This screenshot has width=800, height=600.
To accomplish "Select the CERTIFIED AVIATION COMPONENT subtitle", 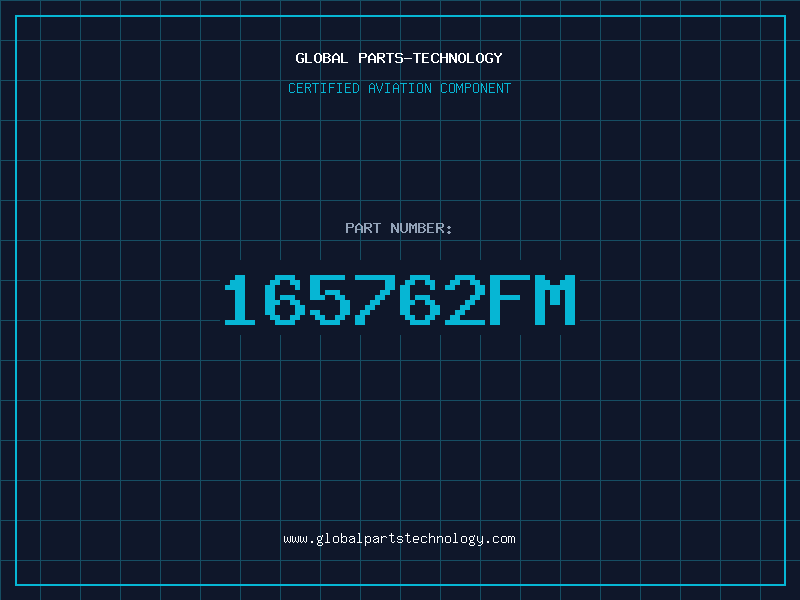I will (x=399, y=88).
